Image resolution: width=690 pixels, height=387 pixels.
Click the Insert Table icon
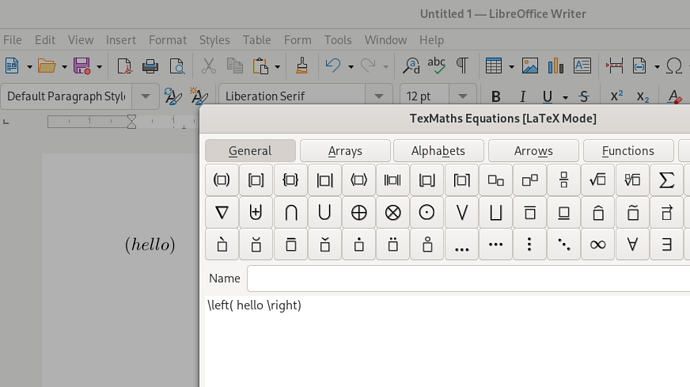pyautogui.click(x=494, y=66)
